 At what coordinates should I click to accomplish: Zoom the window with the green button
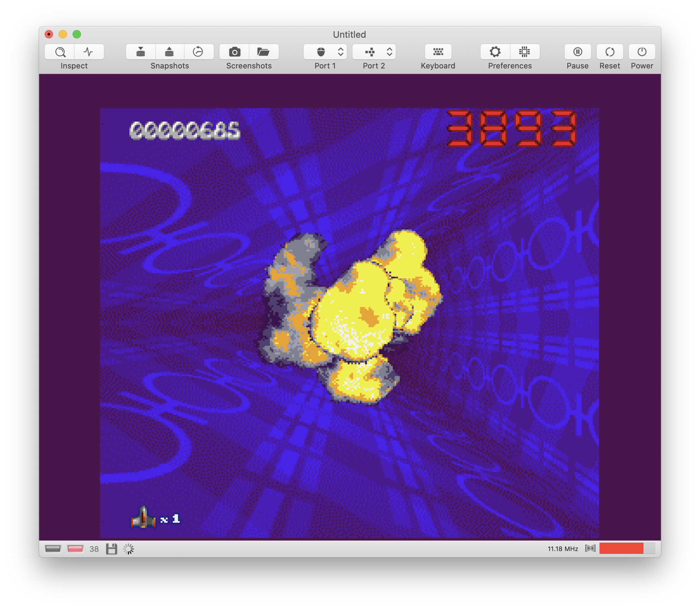[x=77, y=34]
